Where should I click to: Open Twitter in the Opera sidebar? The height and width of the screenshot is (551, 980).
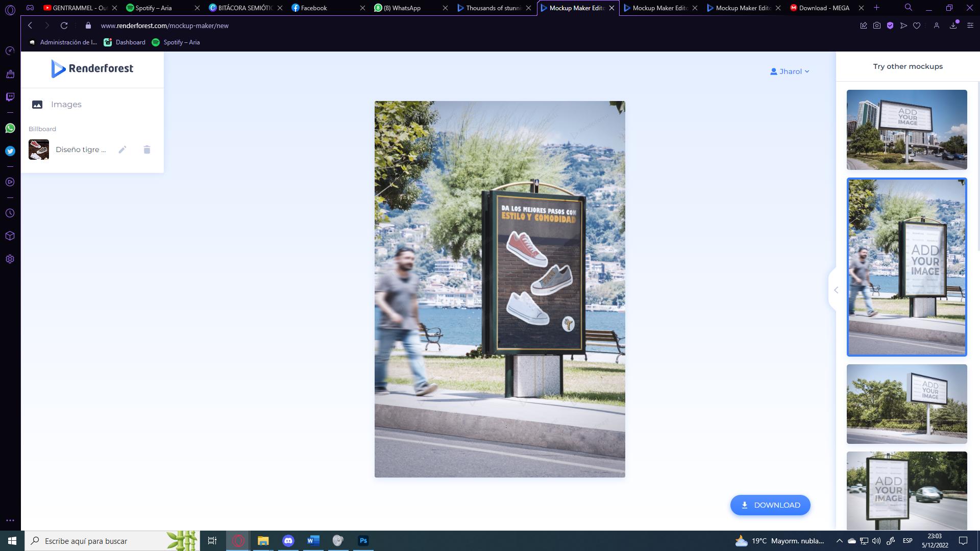10,151
